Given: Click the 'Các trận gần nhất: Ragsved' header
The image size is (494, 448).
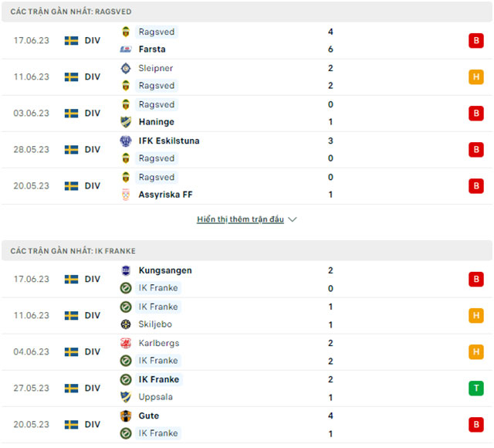Looking at the screenshot, I should point(69,12).
